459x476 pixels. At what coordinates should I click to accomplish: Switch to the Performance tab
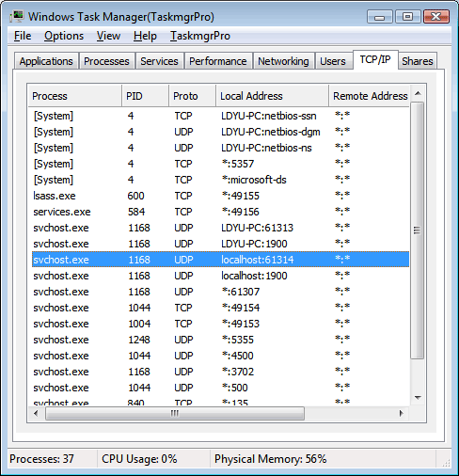pos(218,61)
